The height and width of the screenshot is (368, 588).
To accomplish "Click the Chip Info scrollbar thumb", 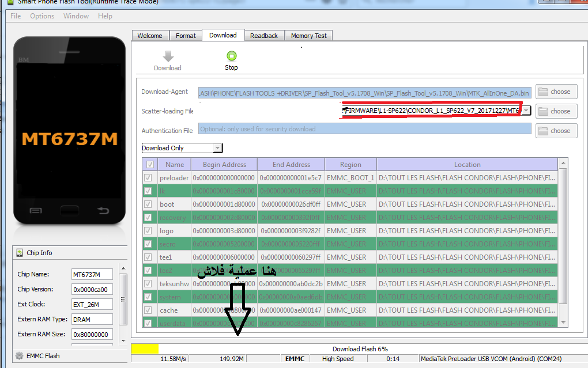I will pyautogui.click(x=123, y=299).
